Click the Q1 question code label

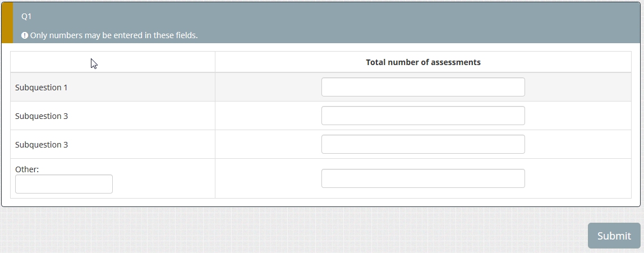pyautogui.click(x=26, y=16)
